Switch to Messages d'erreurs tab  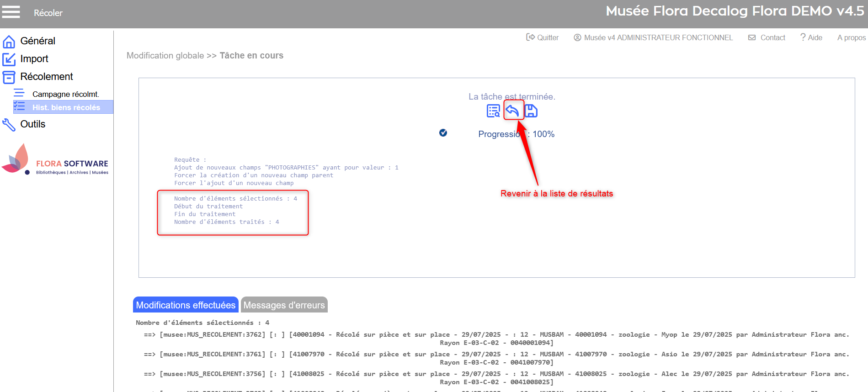click(x=284, y=305)
